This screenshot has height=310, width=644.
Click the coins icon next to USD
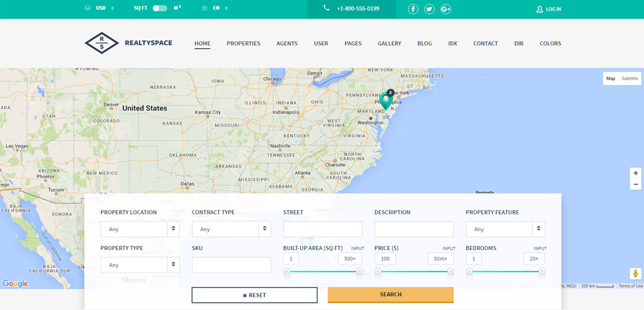point(87,8)
